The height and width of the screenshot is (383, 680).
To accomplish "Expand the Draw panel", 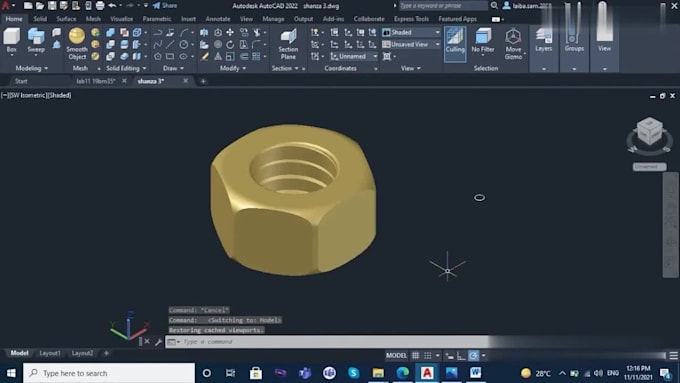I will point(173,68).
